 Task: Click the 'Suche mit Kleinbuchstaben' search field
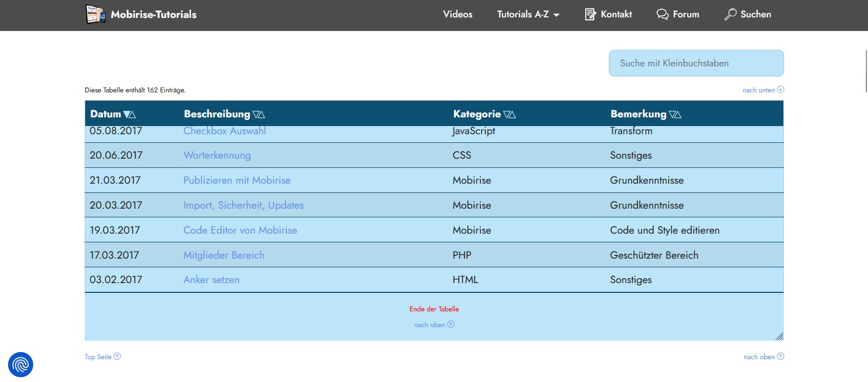(x=696, y=63)
